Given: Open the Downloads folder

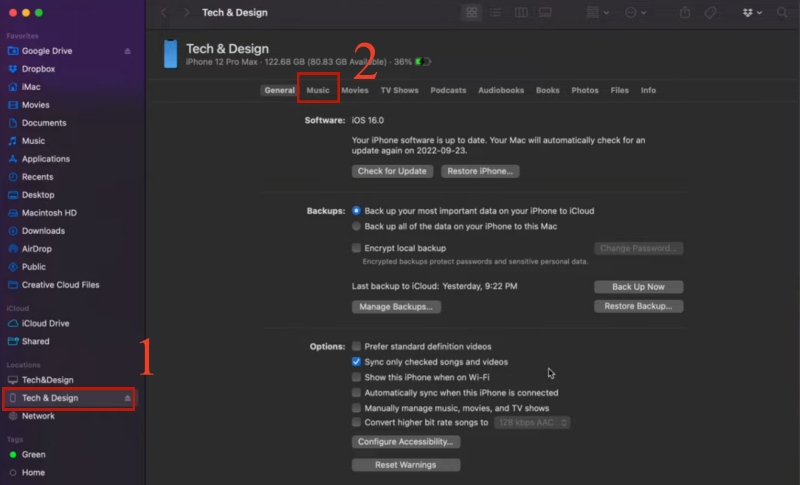Looking at the screenshot, I should pos(43,231).
